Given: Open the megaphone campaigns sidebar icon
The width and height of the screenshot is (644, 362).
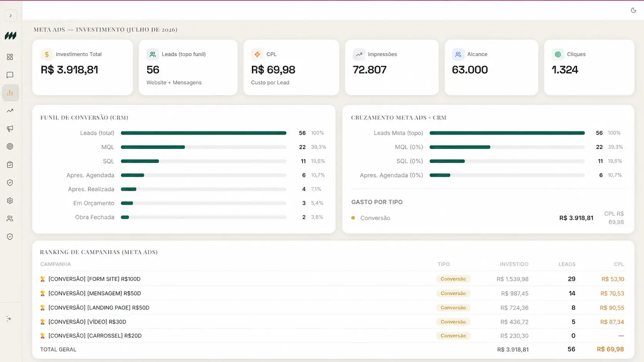Looking at the screenshot, I should click(x=10, y=128).
